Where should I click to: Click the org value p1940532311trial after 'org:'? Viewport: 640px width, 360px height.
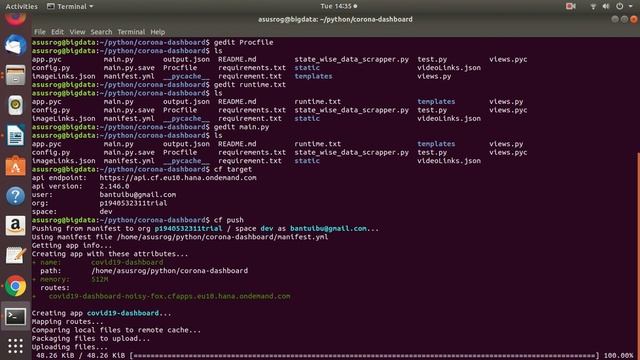tap(133, 203)
